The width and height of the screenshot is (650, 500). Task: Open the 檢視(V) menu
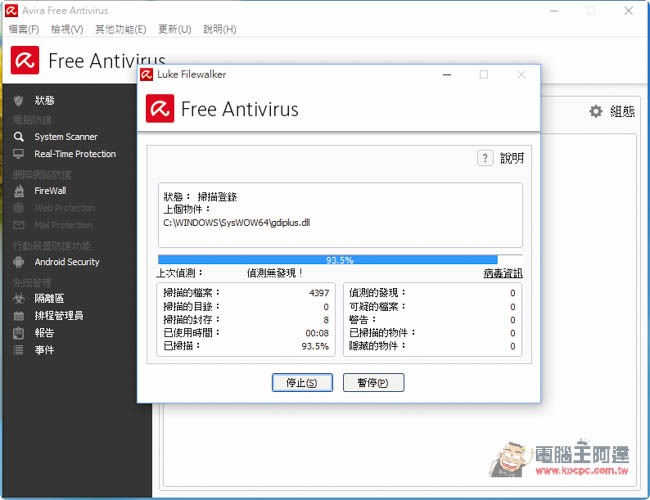(67, 29)
